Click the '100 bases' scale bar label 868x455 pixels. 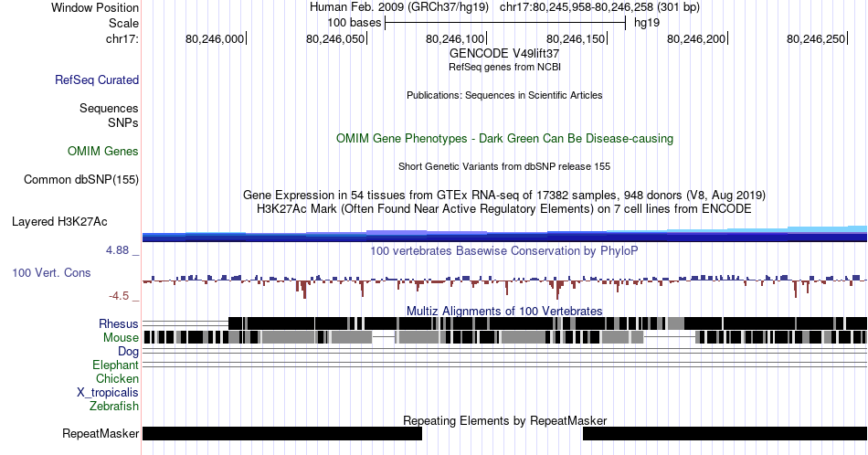[355, 23]
